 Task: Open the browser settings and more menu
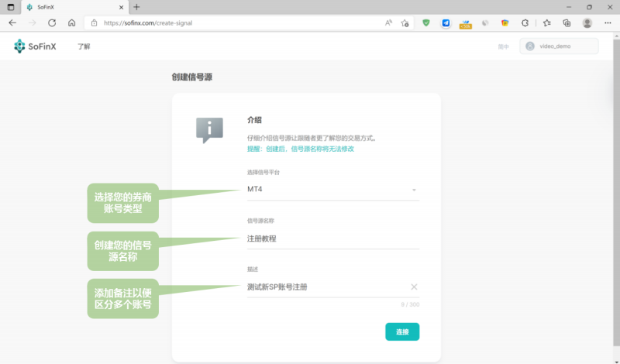pos(608,23)
